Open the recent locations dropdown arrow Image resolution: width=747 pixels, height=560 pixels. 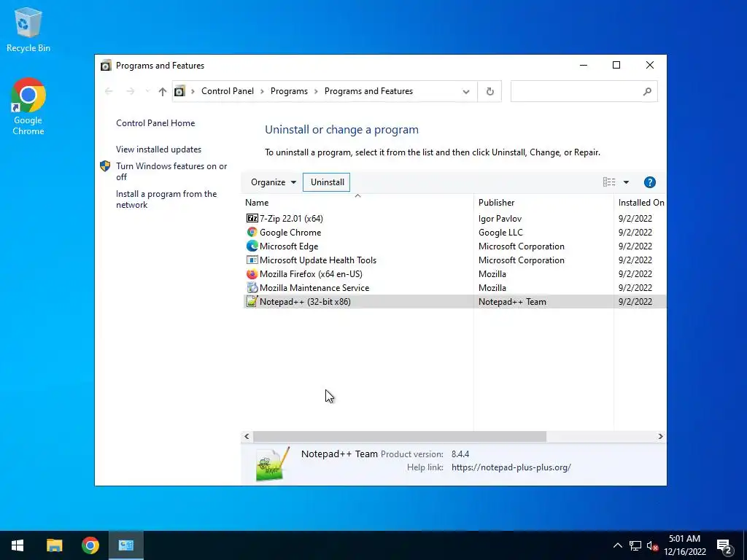pos(147,91)
